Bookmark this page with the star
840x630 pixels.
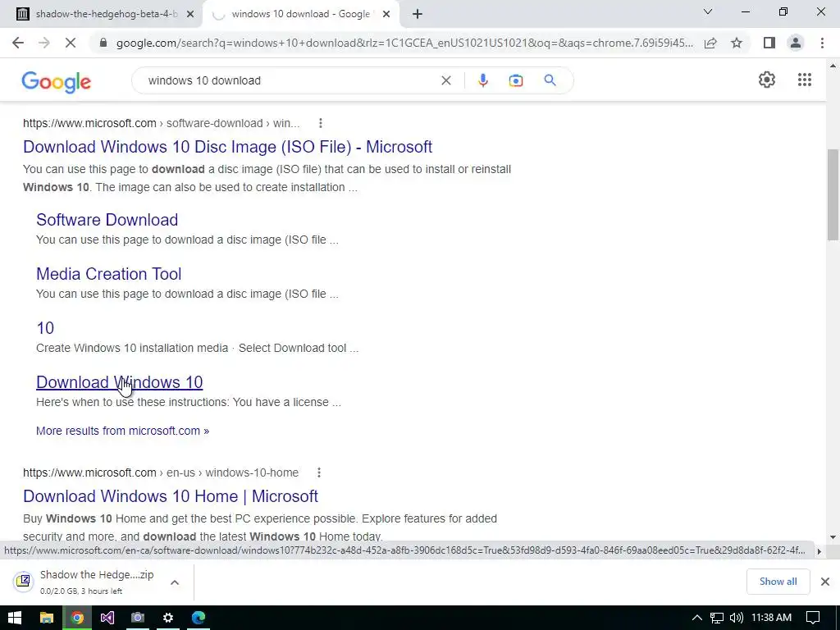[737, 43]
